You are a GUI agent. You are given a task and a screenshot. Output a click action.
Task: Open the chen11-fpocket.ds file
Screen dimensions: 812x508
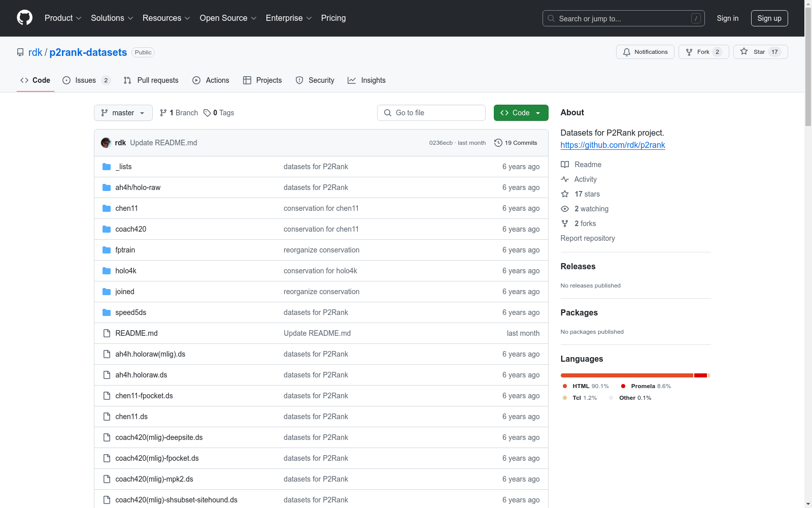[x=144, y=396]
